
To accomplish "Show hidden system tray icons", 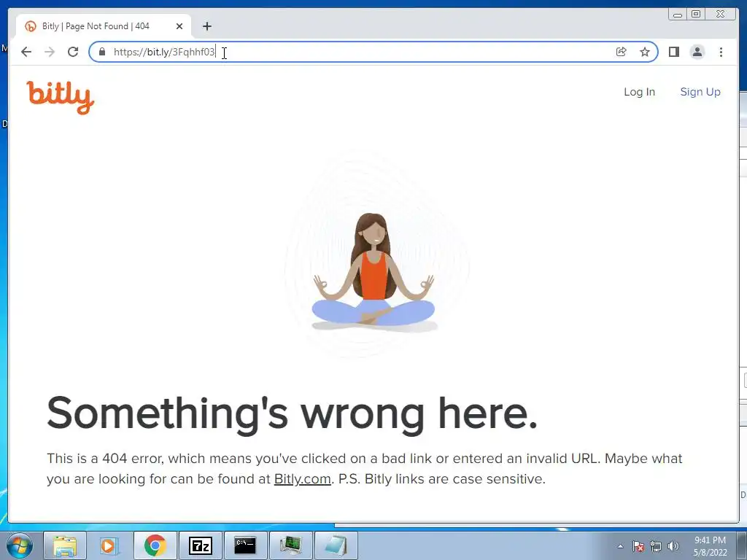I will 620,546.
